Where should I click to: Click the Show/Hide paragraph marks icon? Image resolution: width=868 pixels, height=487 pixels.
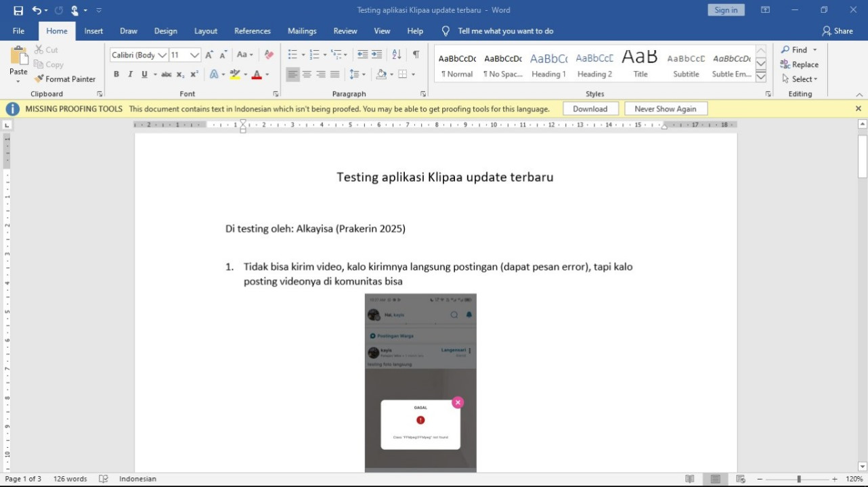416,55
